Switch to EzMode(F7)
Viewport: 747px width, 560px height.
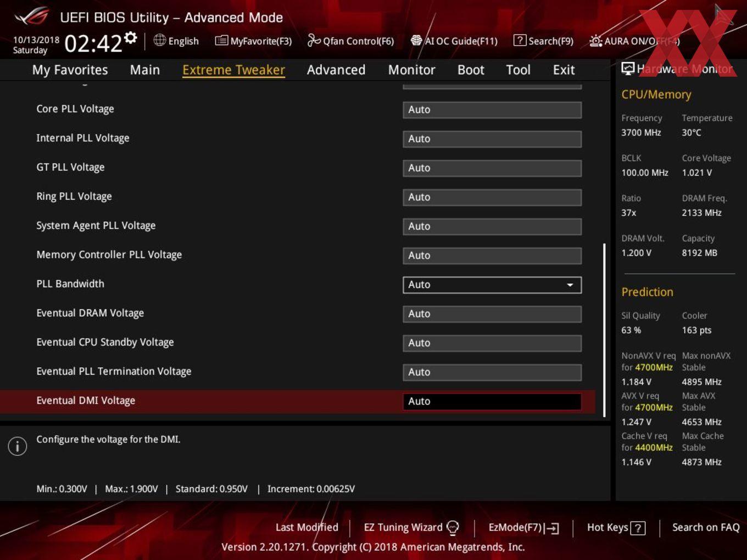coord(524,528)
